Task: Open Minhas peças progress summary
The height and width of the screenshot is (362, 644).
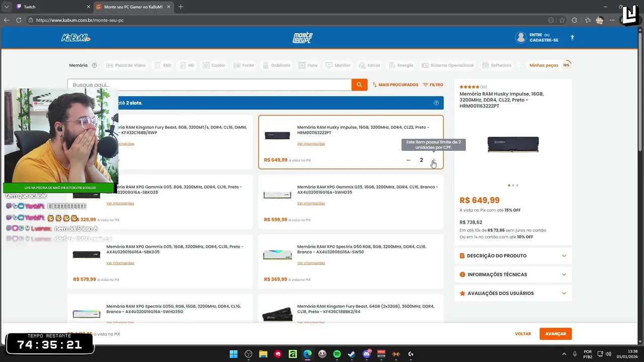Action: (549, 65)
